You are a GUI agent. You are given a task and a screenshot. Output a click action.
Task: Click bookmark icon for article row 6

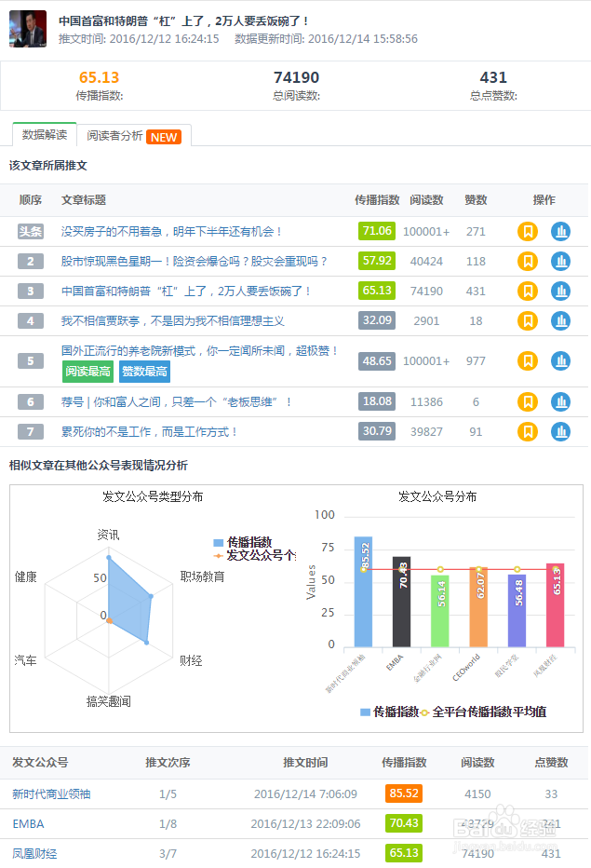528,402
